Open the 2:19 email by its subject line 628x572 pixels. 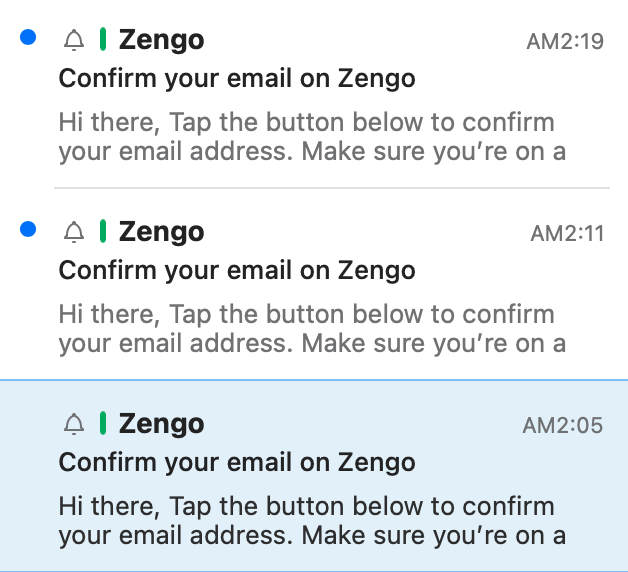tap(237, 78)
